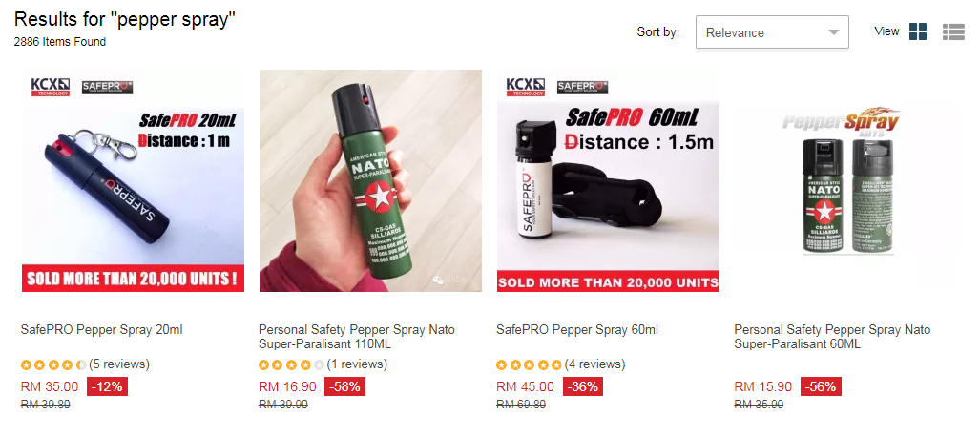Screen dimensions: 980x437
Task: Open SafePRO Pepper Spray 20ml product image
Action: pos(133,180)
